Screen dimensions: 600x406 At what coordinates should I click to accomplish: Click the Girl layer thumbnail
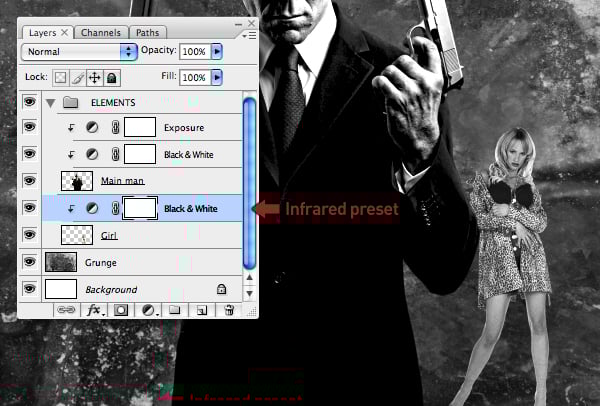[x=77, y=235]
